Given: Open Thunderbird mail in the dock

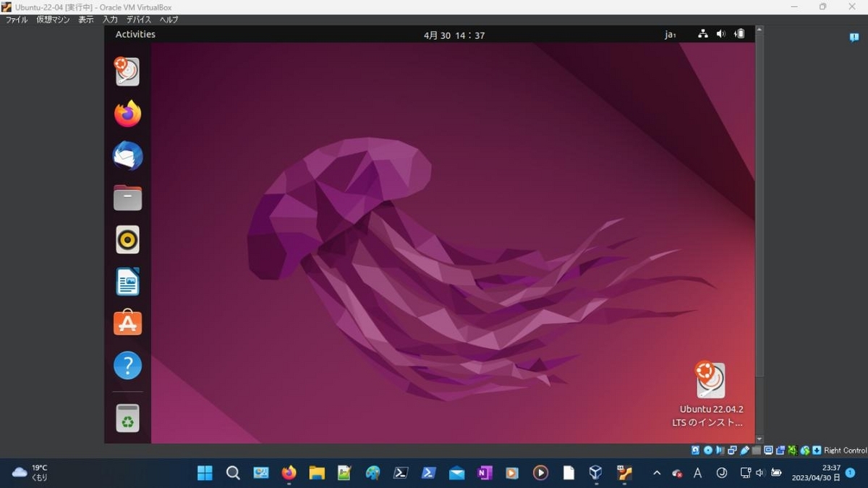Looking at the screenshot, I should (127, 155).
